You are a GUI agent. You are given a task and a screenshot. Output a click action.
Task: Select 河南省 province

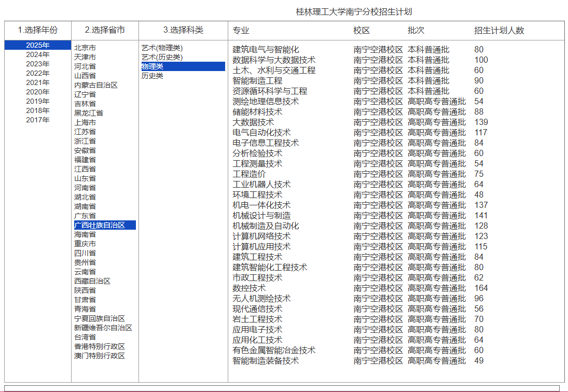coord(85,188)
